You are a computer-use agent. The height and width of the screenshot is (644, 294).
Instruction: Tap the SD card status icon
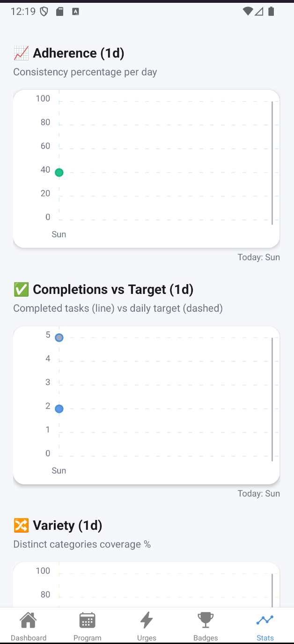(x=59, y=12)
